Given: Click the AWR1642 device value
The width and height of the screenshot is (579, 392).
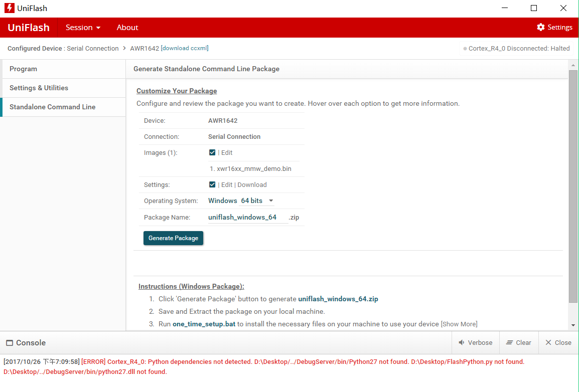Looking at the screenshot, I should tap(223, 121).
